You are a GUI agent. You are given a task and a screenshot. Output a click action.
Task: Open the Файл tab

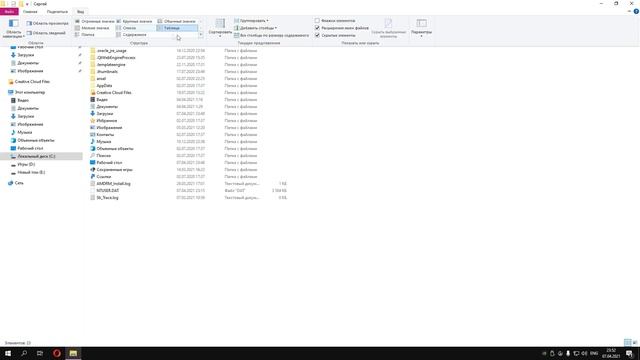click(9, 11)
